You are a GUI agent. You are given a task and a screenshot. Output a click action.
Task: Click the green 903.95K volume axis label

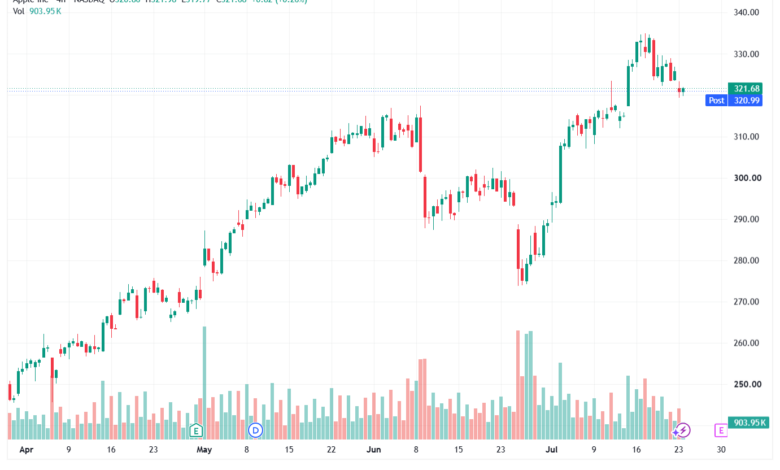coord(749,423)
